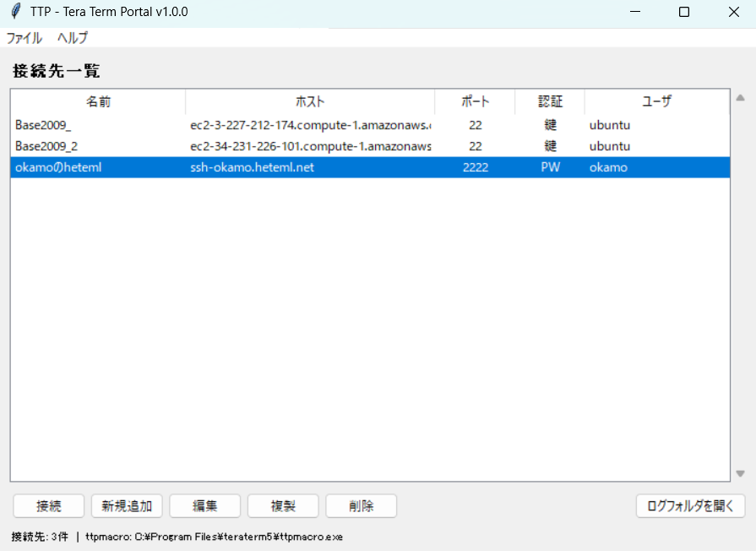Sort by the 名前 column header
Image resolution: width=756 pixels, height=551 pixels.
[x=98, y=101]
